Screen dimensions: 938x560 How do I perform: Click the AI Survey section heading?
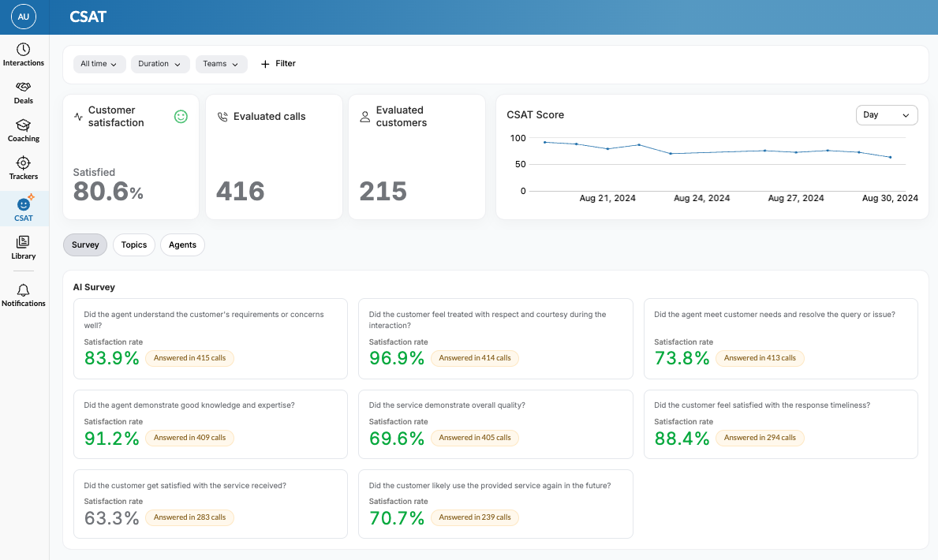[94, 287]
